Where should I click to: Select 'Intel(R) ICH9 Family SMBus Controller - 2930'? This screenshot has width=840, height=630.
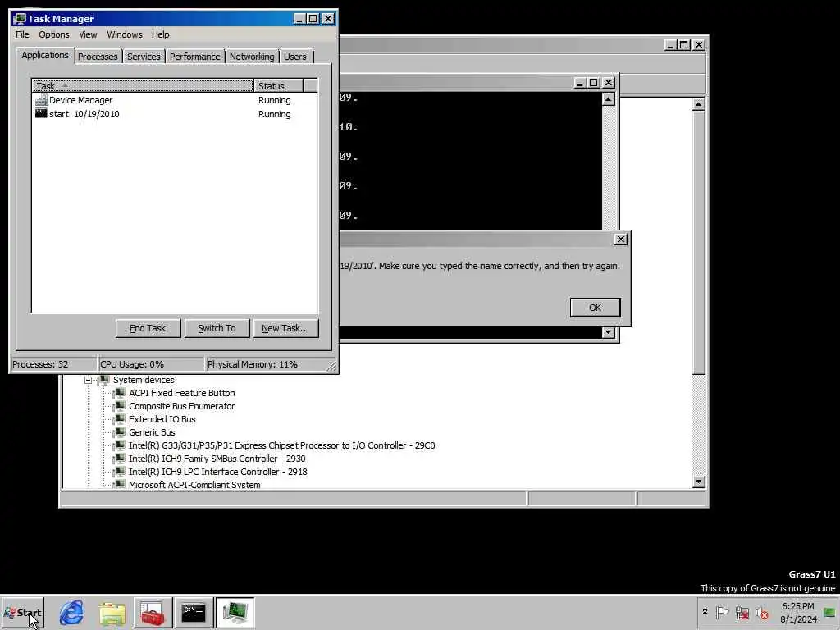[217, 459]
